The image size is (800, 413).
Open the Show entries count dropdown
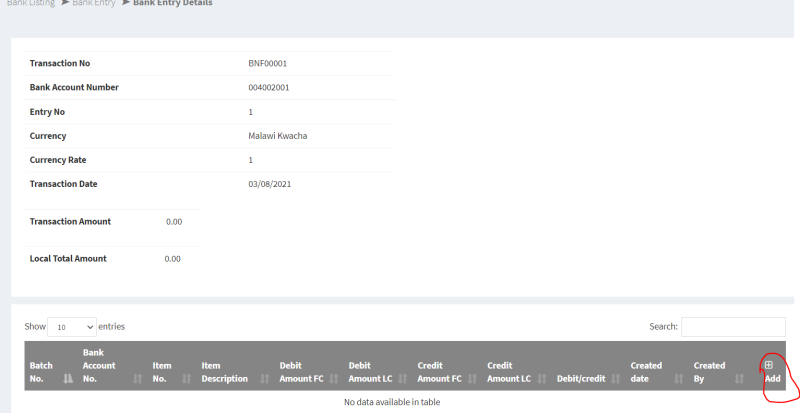click(x=72, y=327)
